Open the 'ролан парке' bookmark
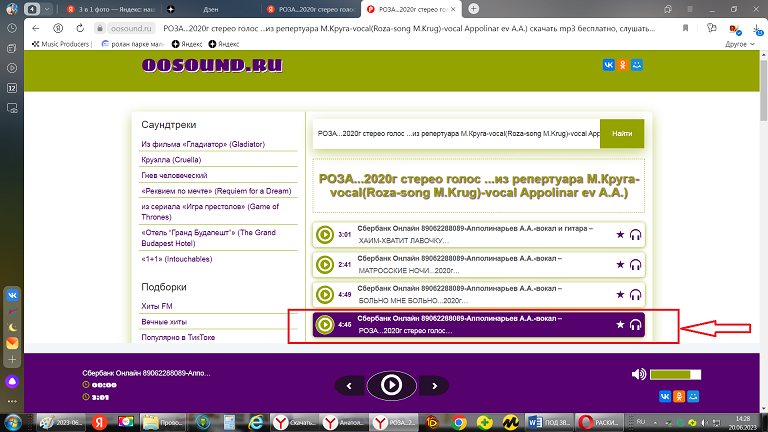Screen dimensions: 768x432 pyautogui.click(x=133, y=44)
